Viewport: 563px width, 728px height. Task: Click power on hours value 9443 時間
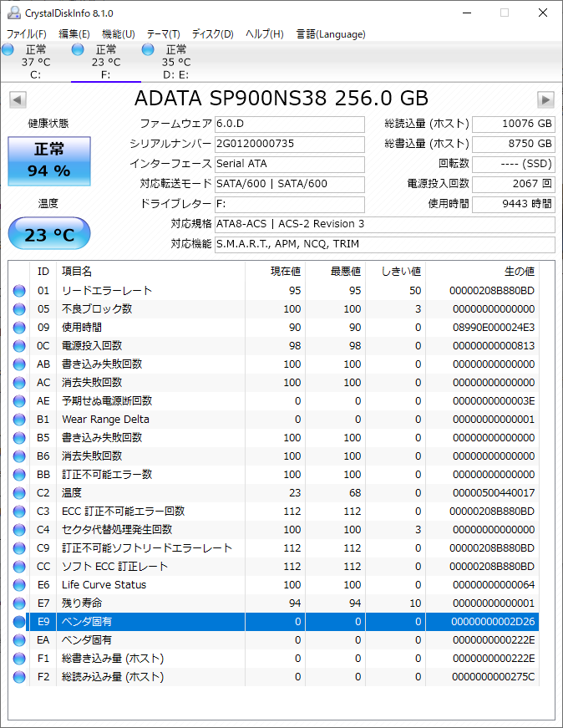(514, 204)
